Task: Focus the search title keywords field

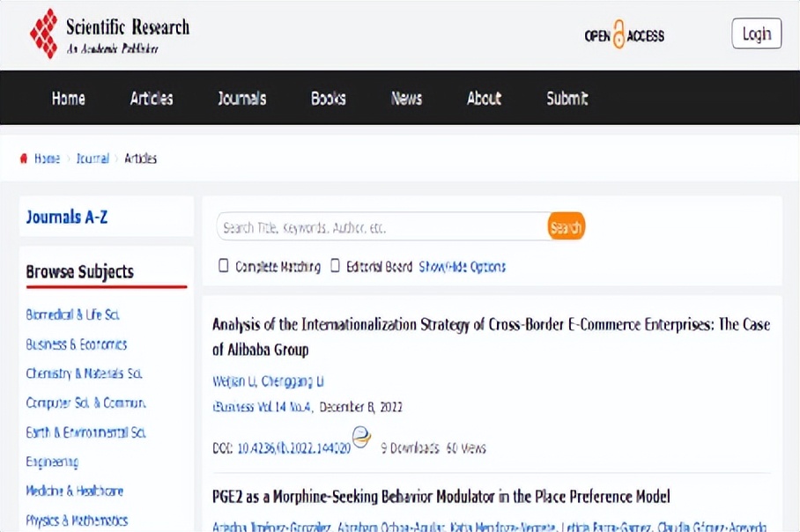Action: 382,226
